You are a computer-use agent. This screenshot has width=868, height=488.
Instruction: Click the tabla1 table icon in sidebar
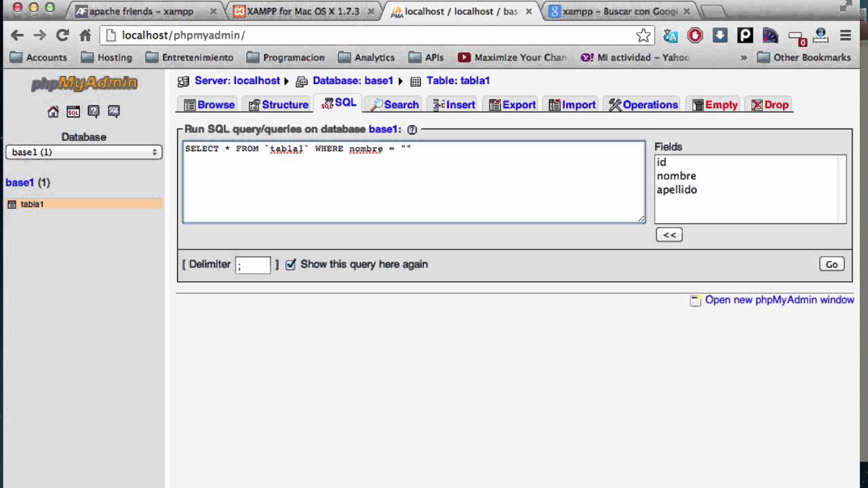[12, 204]
